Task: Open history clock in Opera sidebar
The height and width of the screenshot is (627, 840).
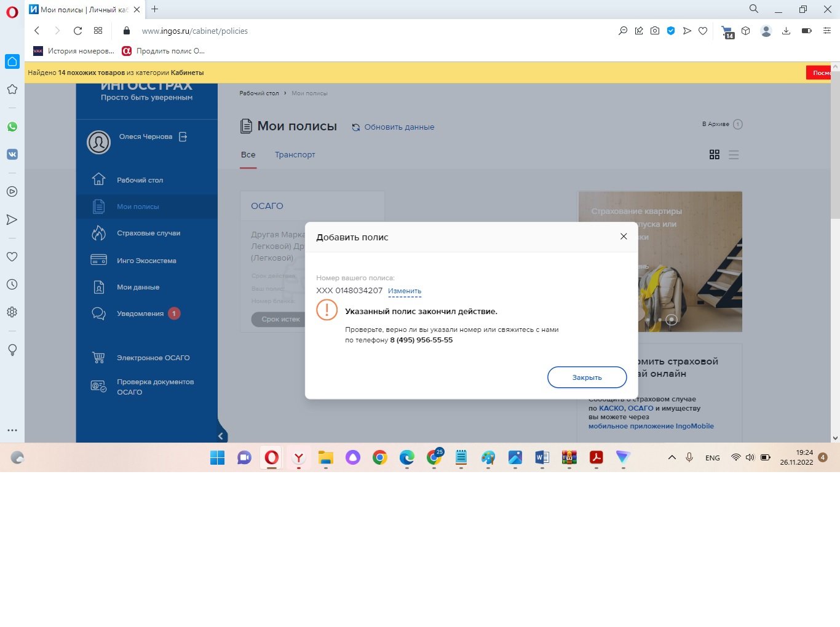Action: tap(12, 285)
